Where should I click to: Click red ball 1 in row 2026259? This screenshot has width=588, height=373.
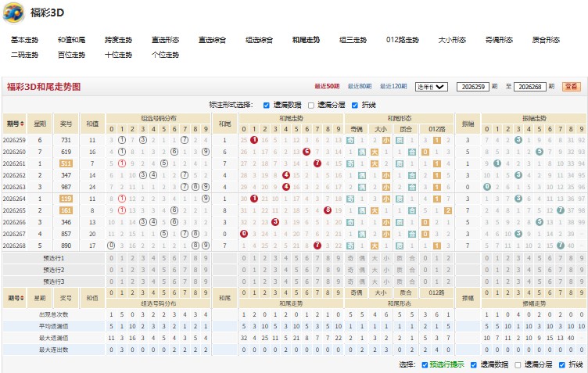pos(254,140)
